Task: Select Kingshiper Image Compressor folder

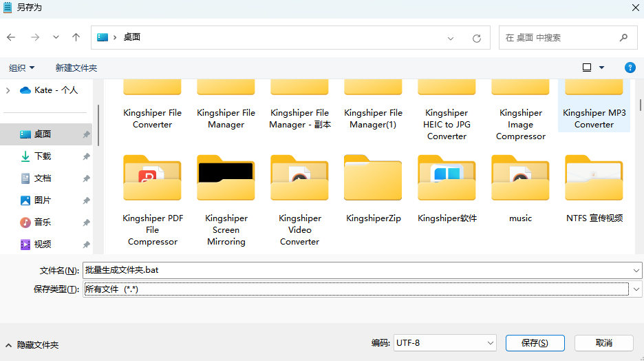Action: pyautogui.click(x=520, y=111)
